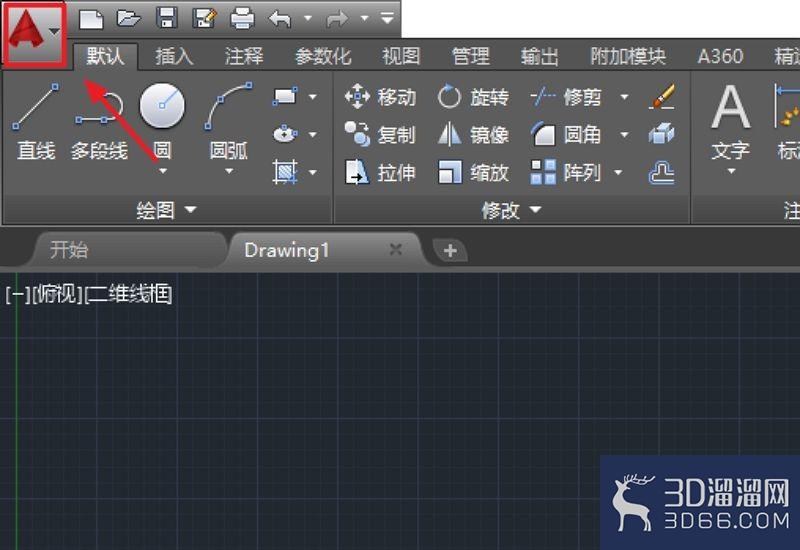
Task: Print the drawing with the plot icon
Action: click(242, 19)
